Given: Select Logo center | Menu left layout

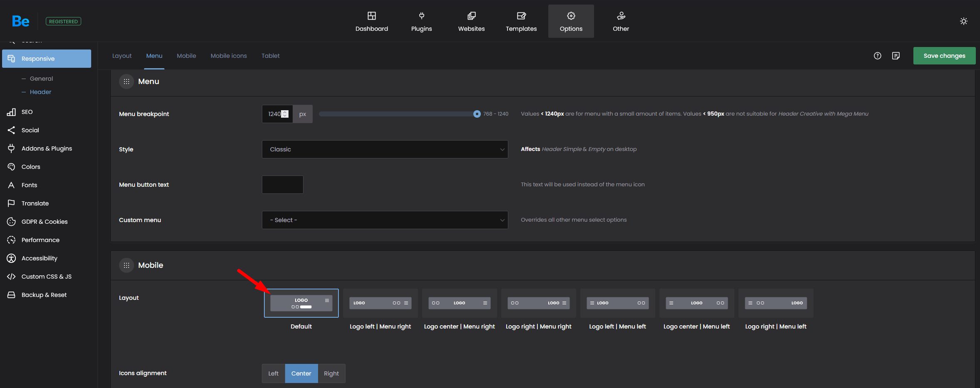Looking at the screenshot, I should point(696,303).
